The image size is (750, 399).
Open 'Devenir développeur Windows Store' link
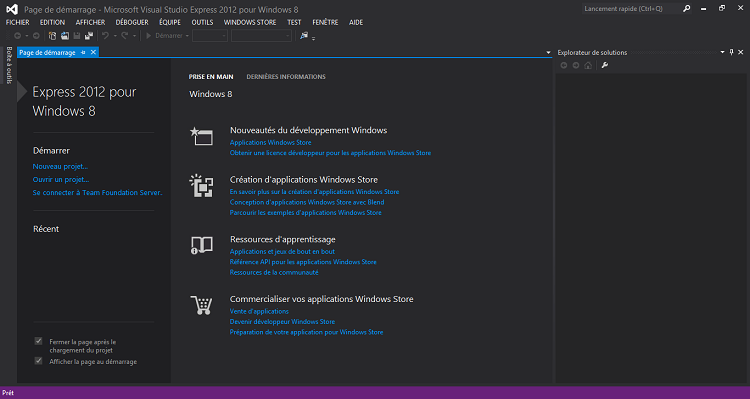(282, 322)
